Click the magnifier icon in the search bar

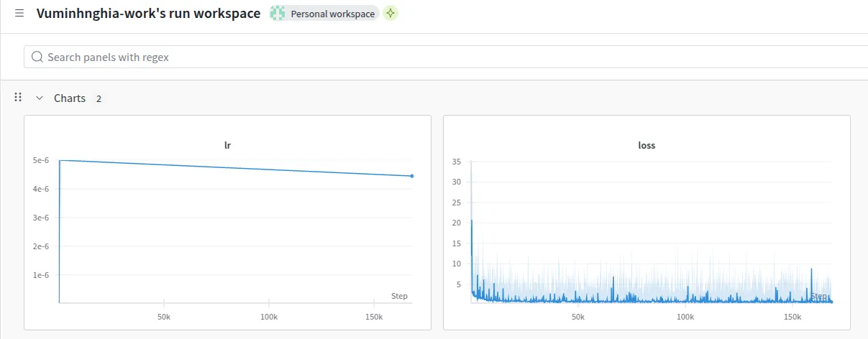(37, 57)
